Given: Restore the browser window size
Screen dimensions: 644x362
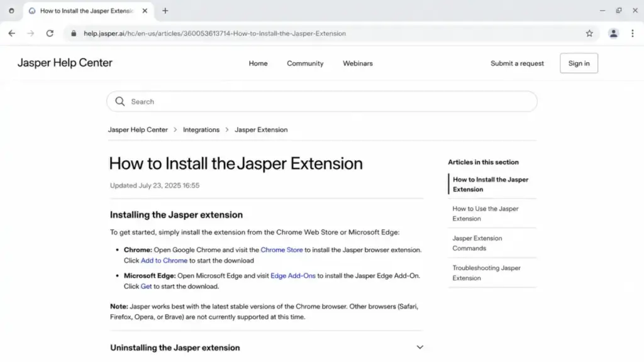Looking at the screenshot, I should pyautogui.click(x=619, y=11).
